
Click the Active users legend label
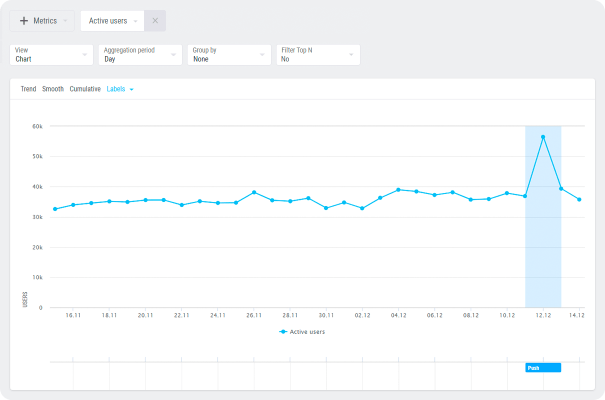[x=308, y=331]
